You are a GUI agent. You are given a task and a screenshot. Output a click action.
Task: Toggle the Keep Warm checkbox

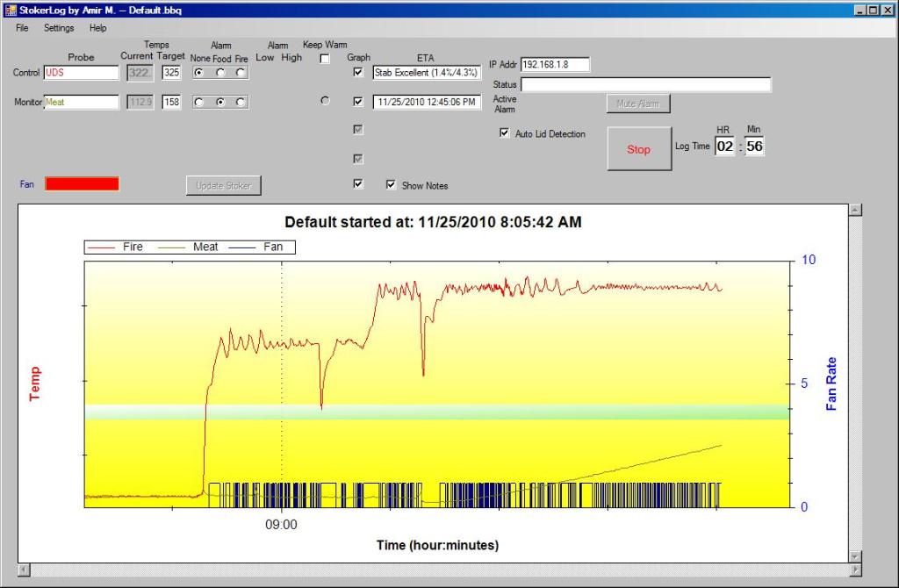[325, 59]
